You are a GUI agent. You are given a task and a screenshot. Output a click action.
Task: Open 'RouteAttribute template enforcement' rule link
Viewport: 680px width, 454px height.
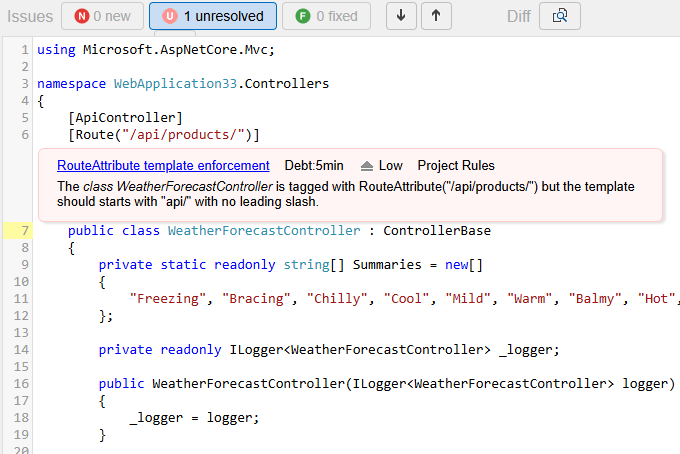163,166
